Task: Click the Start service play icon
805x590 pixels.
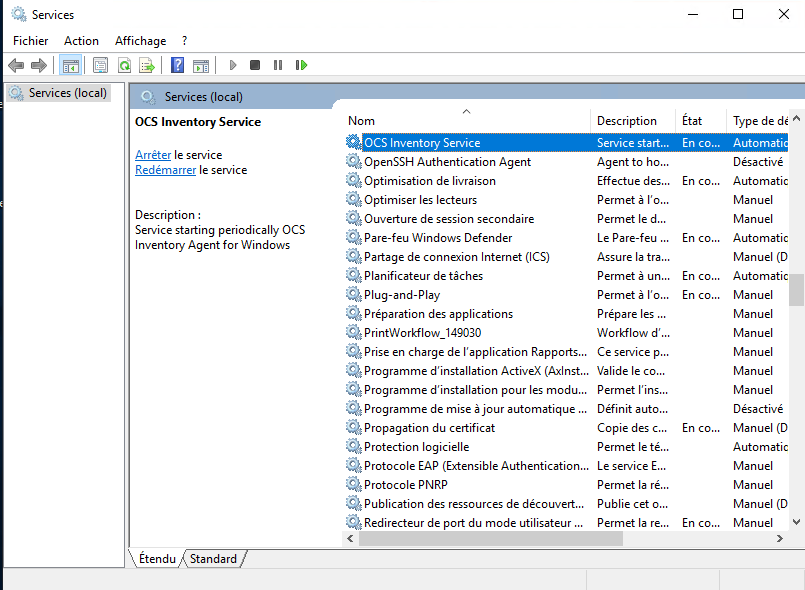Action: pyautogui.click(x=233, y=65)
